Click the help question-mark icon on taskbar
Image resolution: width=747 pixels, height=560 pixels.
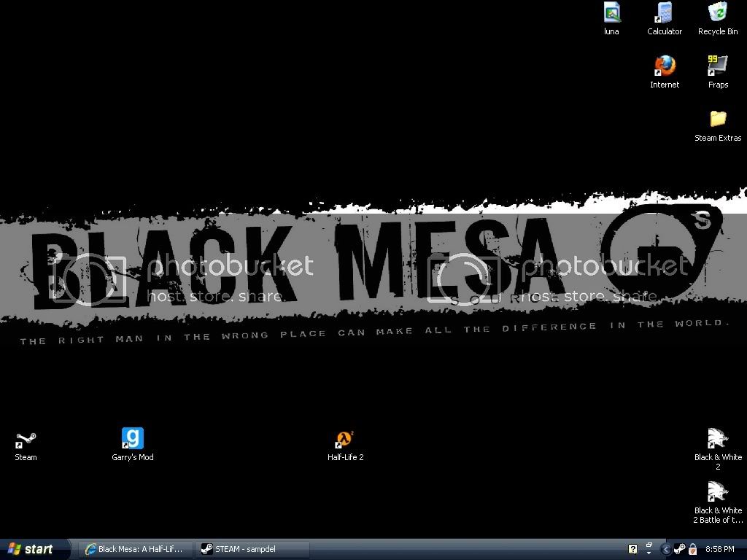[x=632, y=549]
